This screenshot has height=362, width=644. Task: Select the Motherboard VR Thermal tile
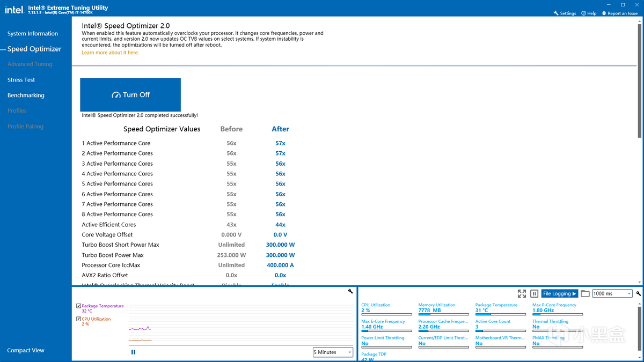point(501,342)
